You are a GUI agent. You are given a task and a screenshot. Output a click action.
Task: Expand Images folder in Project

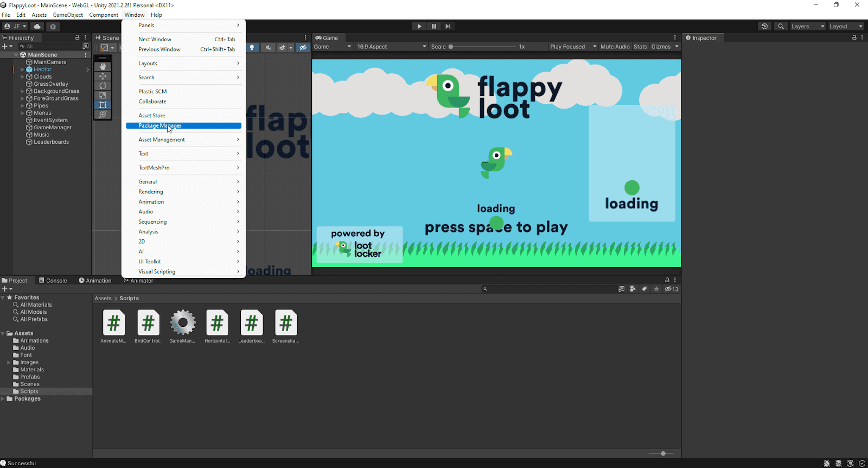tap(9, 362)
